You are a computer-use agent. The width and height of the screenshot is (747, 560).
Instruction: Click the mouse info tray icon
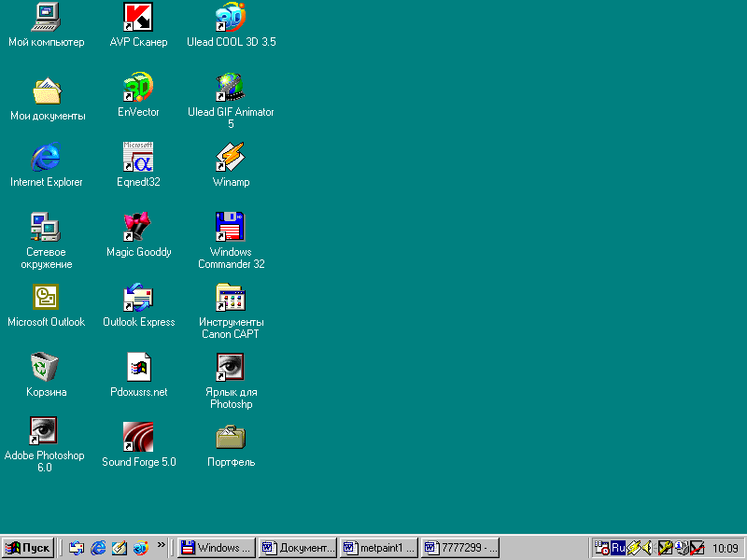coord(682,548)
